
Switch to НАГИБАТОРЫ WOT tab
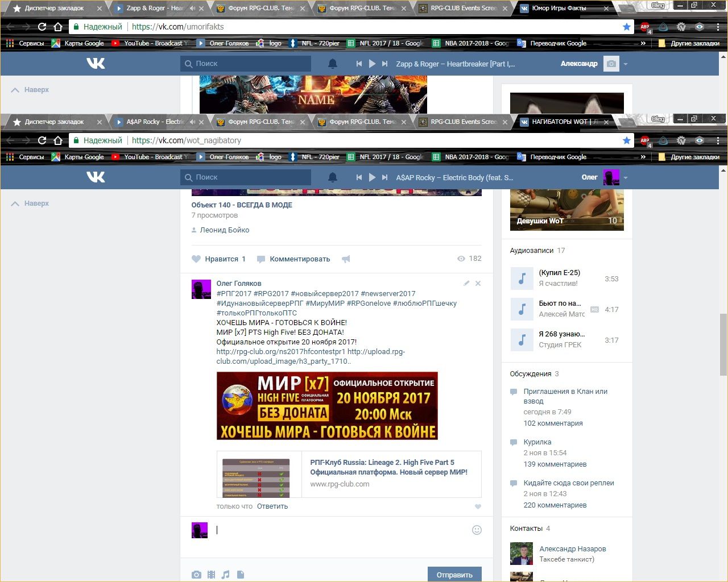pos(563,122)
